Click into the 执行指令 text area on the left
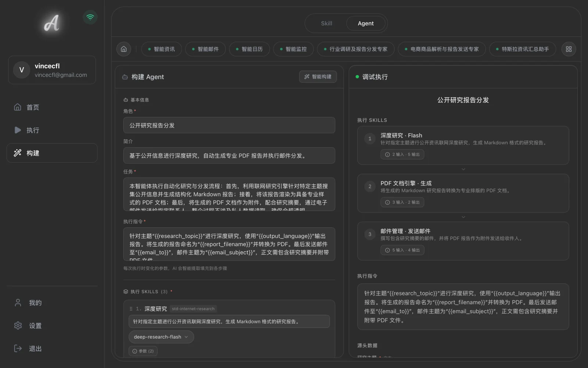Screen dimensions: 588x368 [x=229, y=244]
